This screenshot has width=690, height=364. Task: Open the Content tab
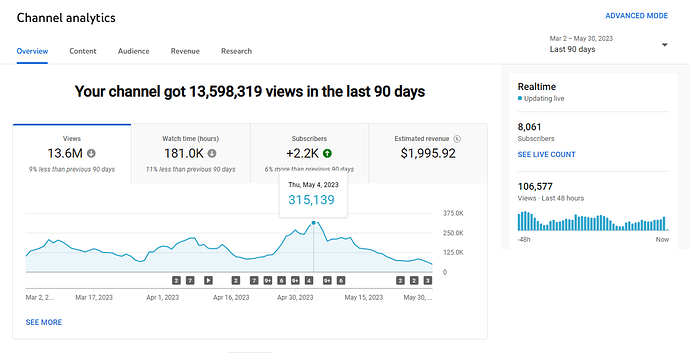[x=83, y=51]
